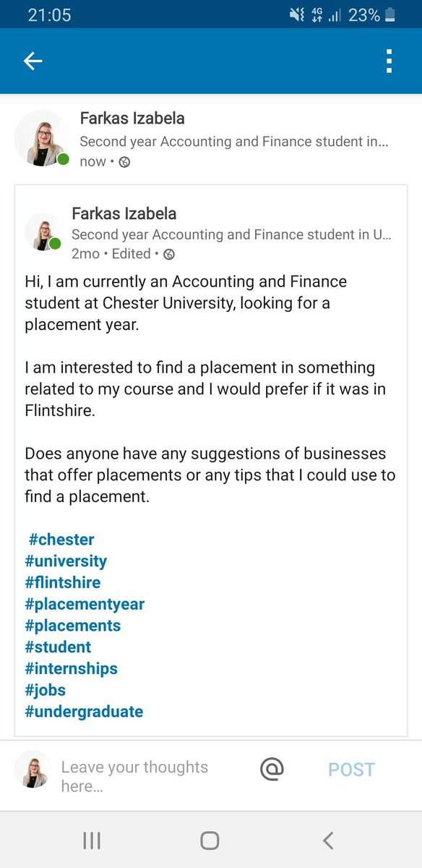Open Farkas Izabela's top profile photo
The image size is (422, 868).
coord(42,138)
